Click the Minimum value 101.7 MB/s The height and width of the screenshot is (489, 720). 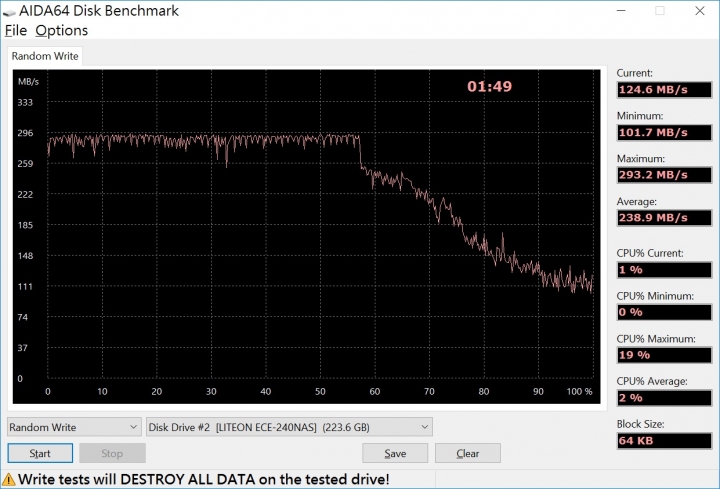click(664, 132)
